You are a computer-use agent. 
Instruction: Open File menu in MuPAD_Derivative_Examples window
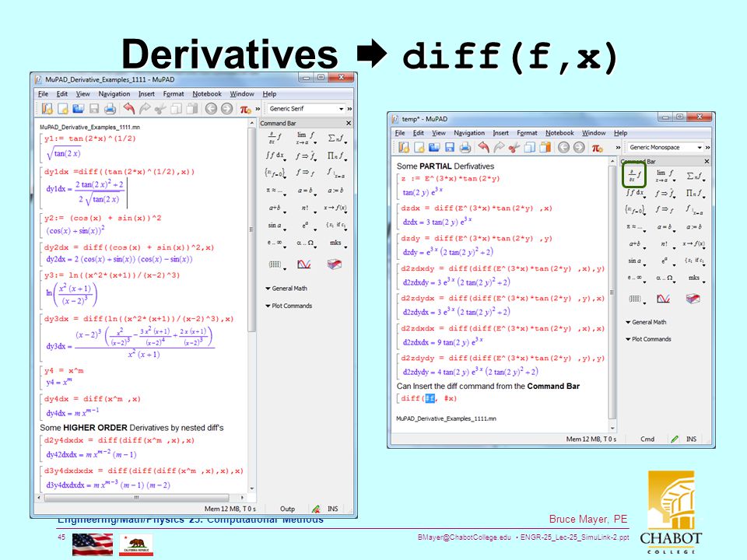43,94
